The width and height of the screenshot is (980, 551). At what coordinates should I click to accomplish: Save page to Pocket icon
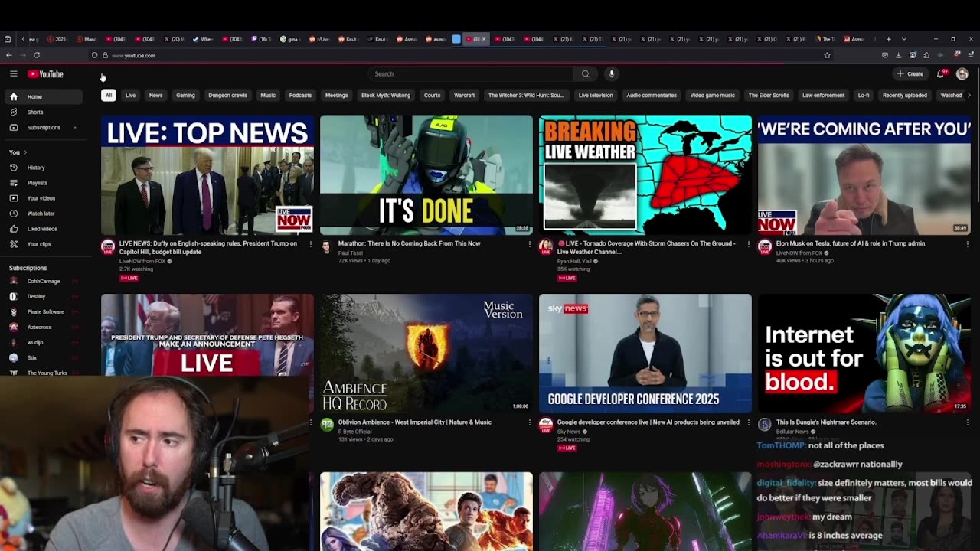pyautogui.click(x=885, y=55)
